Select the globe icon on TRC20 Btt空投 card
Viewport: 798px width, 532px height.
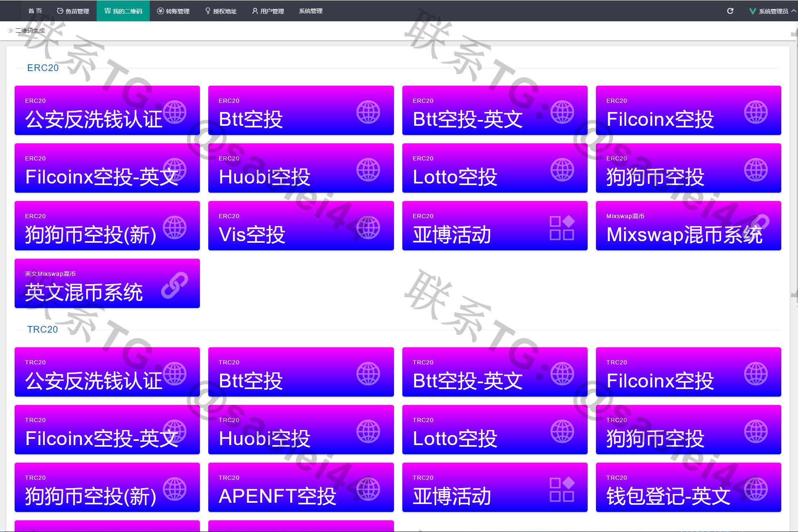[x=368, y=374]
